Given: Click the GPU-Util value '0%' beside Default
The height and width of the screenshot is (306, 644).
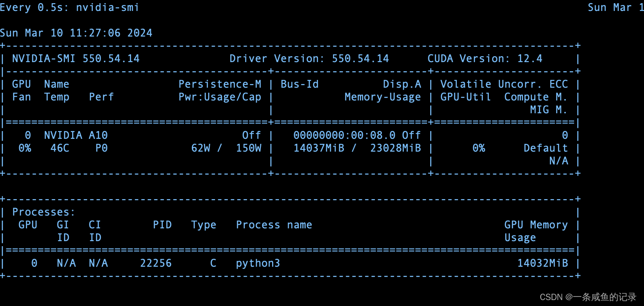Looking at the screenshot, I should pos(479,148).
